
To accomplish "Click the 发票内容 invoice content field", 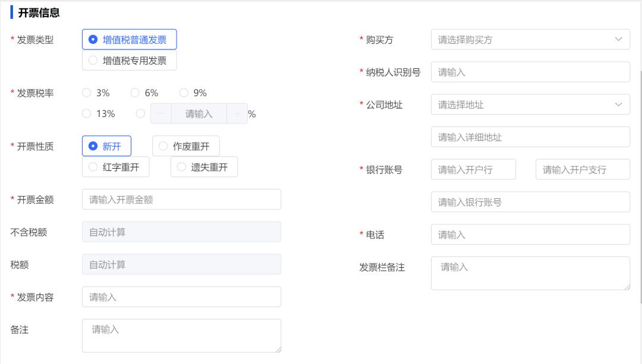I will pyautogui.click(x=181, y=296).
